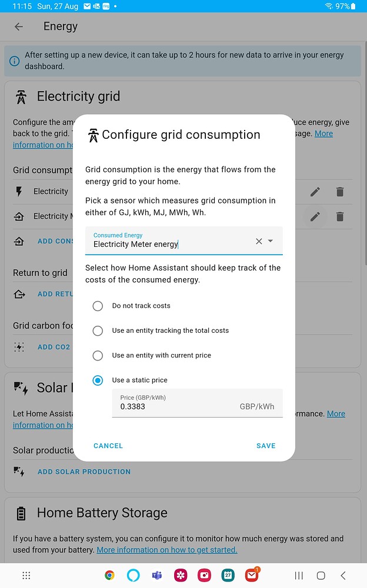Open the calendar app showing 27

pos(228,575)
